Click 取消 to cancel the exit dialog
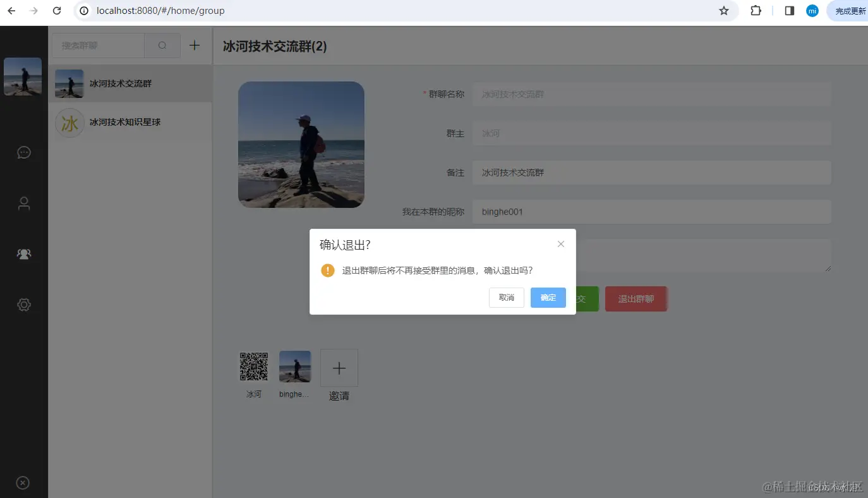 point(506,297)
